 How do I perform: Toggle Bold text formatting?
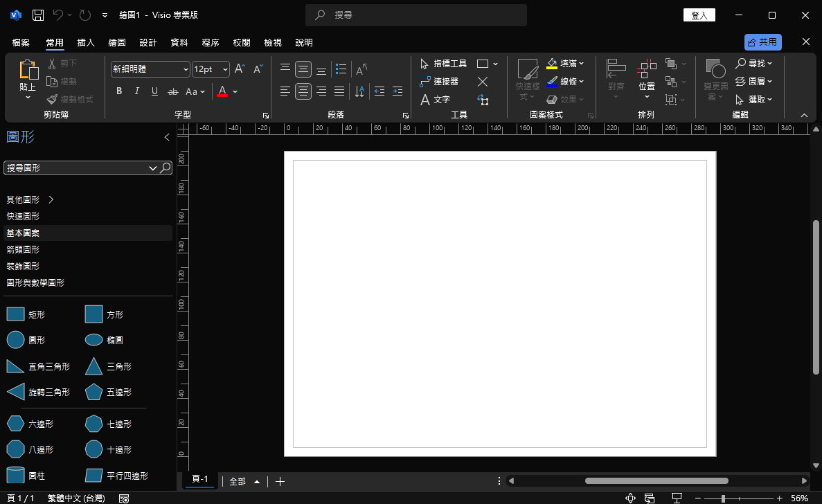coord(119,91)
